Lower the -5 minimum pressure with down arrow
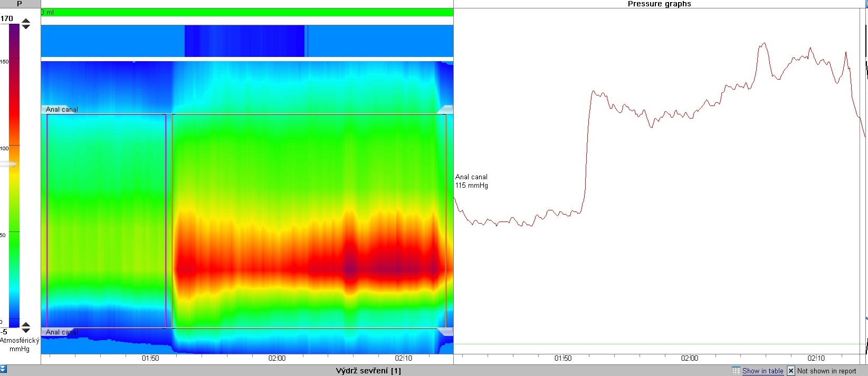868x376 pixels. pyautogui.click(x=26, y=331)
